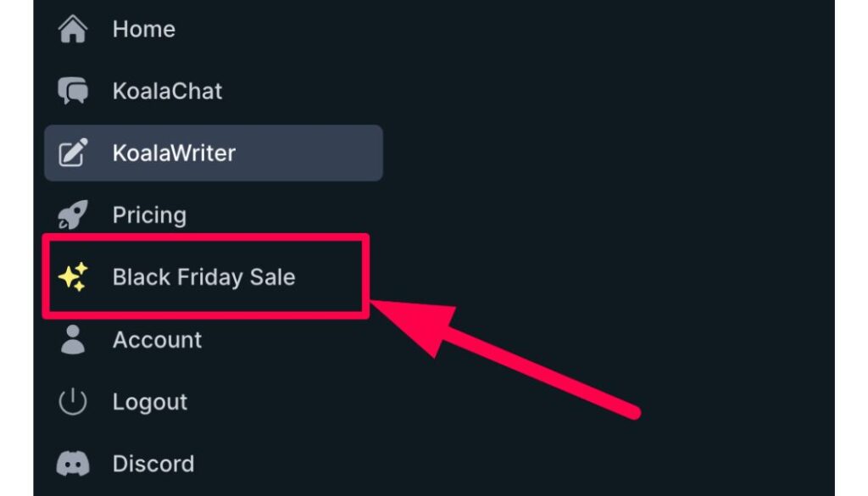Click the empty dark area beside Home
This screenshot has height=496, width=868.
click(x=509, y=30)
